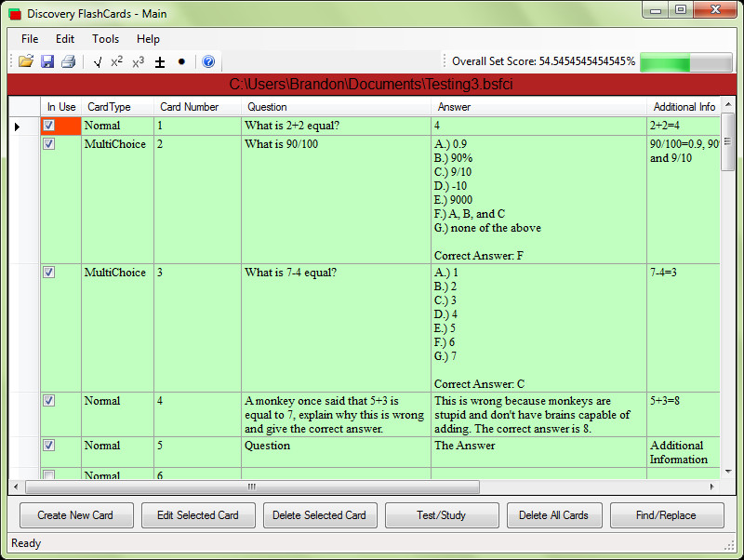Viewport: 744px width, 560px height.
Task: Select 'The Answer' cell in card 5
Action: pyautogui.click(x=538, y=452)
